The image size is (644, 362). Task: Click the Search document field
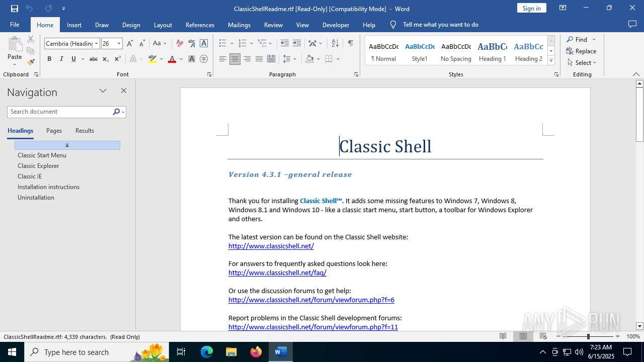coord(59,112)
